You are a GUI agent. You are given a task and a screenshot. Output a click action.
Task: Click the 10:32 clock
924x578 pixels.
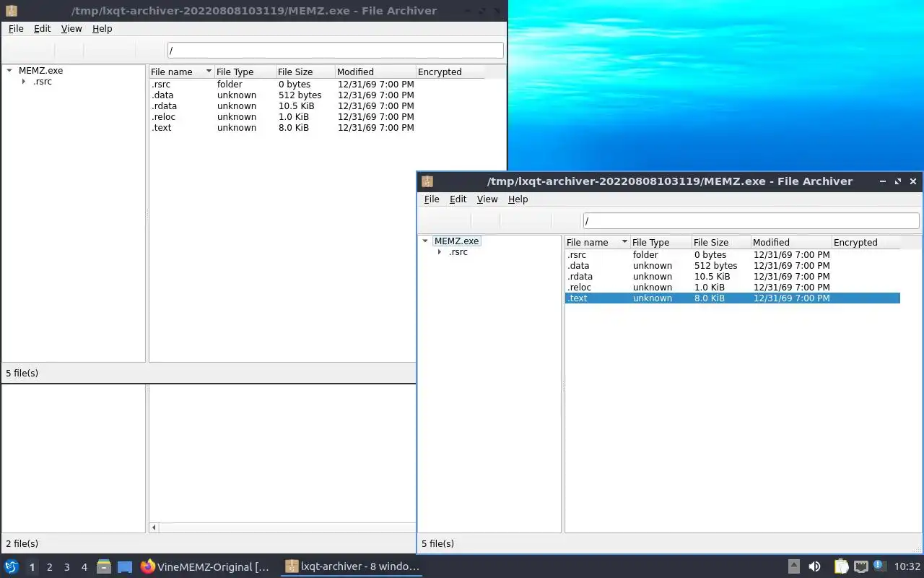pos(907,567)
